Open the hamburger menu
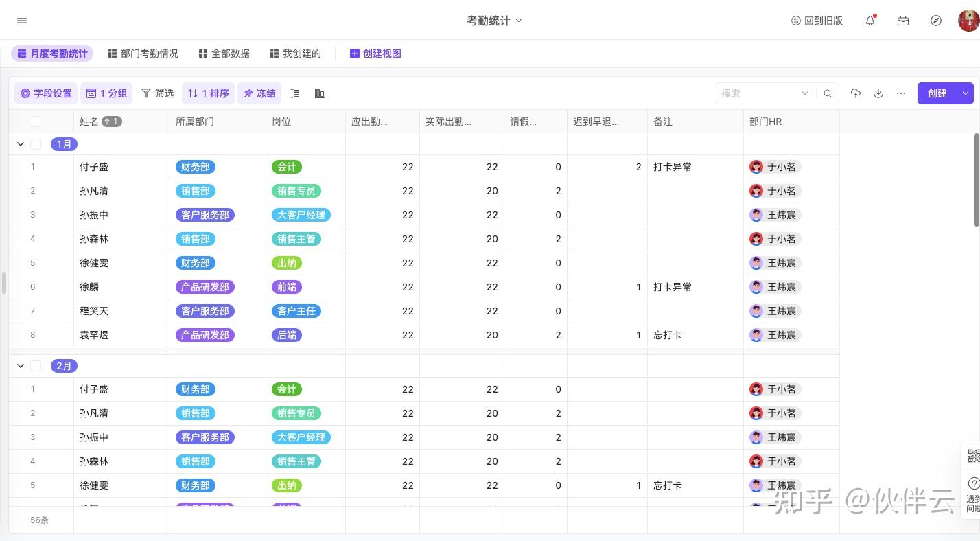Image resolution: width=980 pixels, height=541 pixels. pos(22,21)
